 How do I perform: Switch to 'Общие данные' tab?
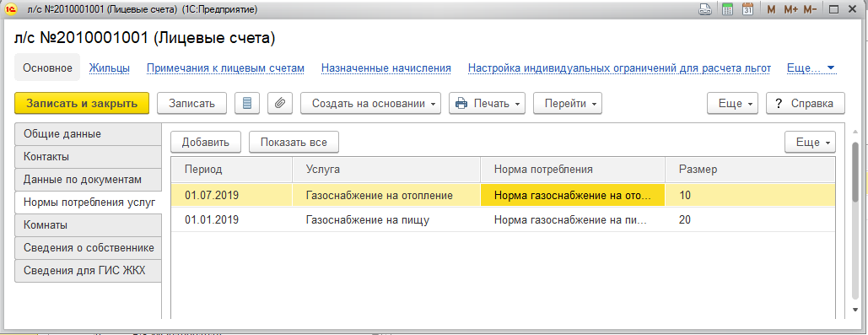pyautogui.click(x=88, y=134)
